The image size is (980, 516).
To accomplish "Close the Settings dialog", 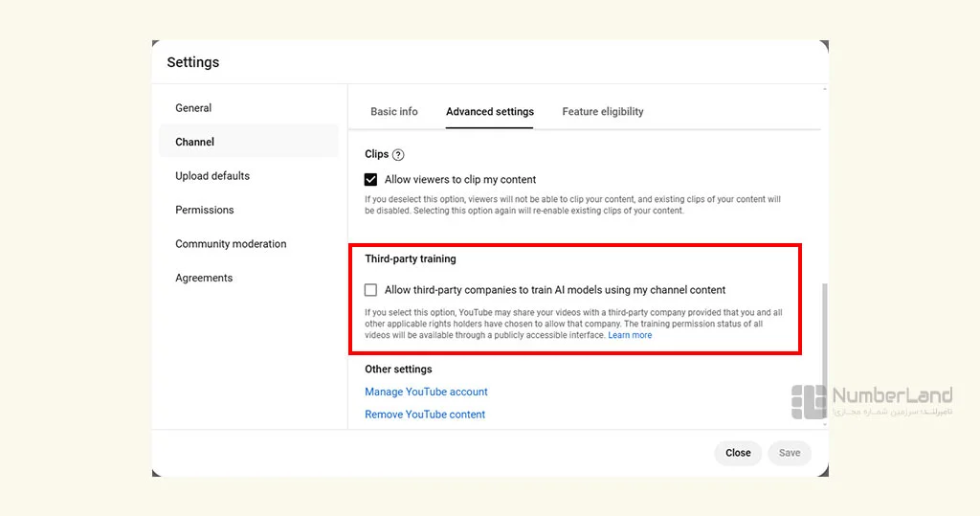I will tap(738, 453).
